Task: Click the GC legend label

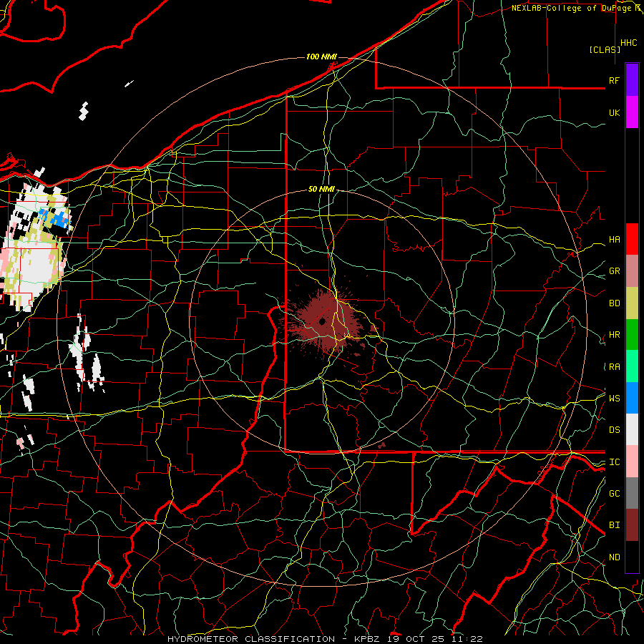Action: (x=614, y=494)
